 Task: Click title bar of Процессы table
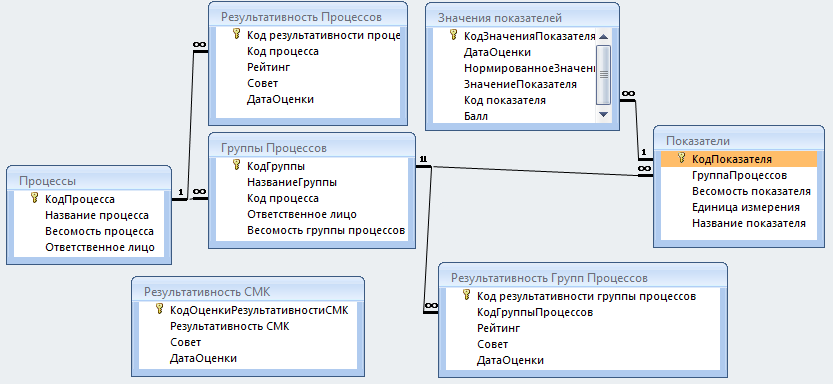click(x=89, y=181)
